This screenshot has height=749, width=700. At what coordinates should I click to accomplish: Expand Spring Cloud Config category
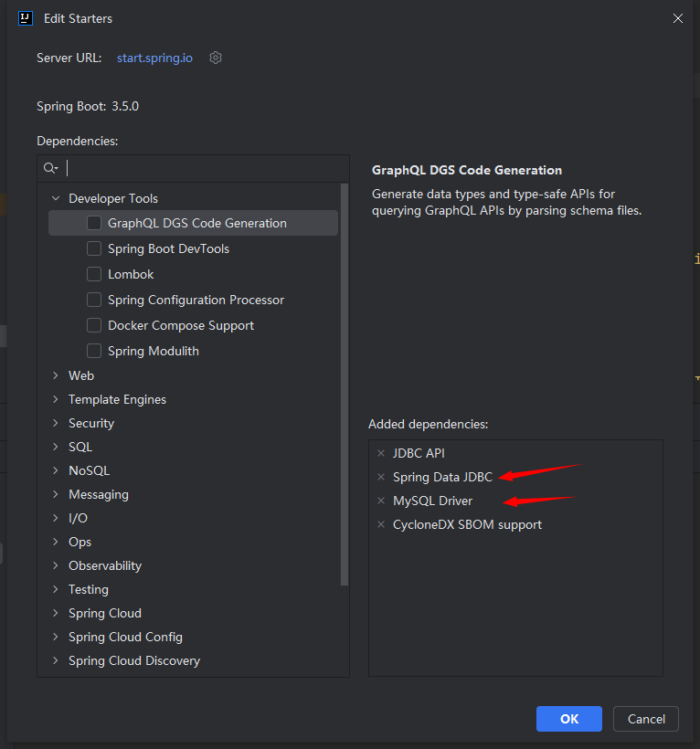(56, 637)
